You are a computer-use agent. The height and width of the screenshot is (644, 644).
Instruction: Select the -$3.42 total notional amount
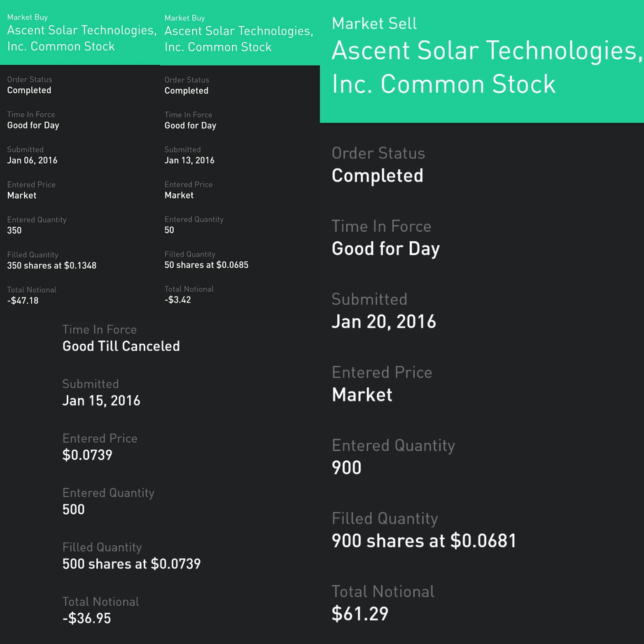coord(177,300)
